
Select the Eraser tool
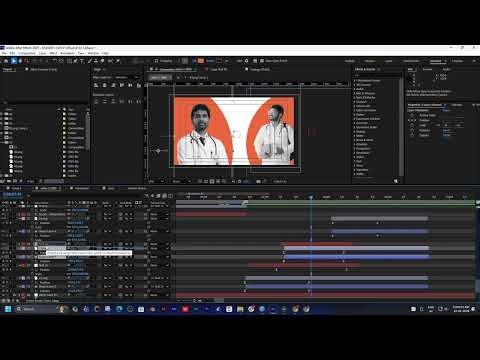pos(103,61)
